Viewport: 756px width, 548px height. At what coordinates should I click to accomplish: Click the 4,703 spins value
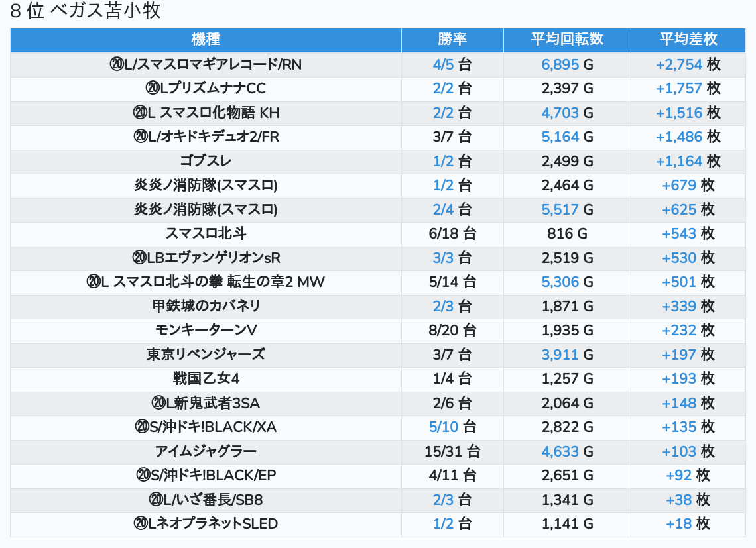[560, 113]
